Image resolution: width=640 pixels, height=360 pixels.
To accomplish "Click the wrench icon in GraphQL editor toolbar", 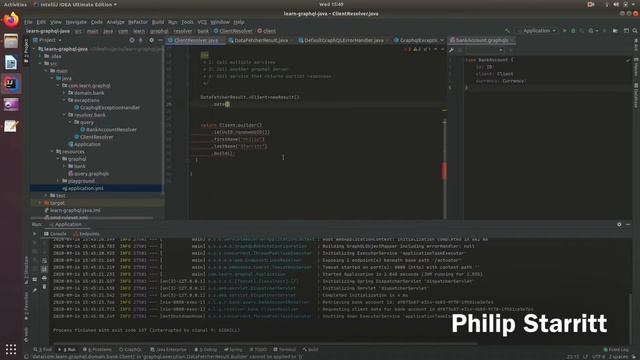I will coord(451,50).
